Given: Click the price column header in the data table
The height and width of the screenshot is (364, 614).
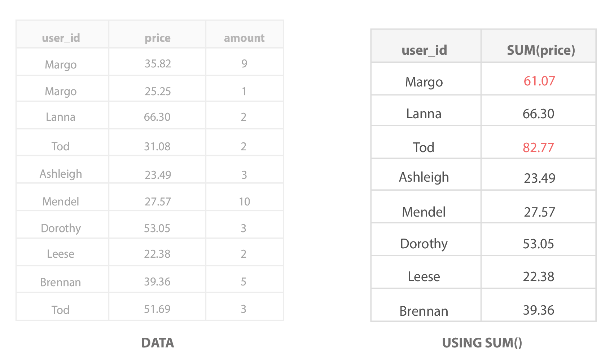Looking at the screenshot, I should pos(157,38).
